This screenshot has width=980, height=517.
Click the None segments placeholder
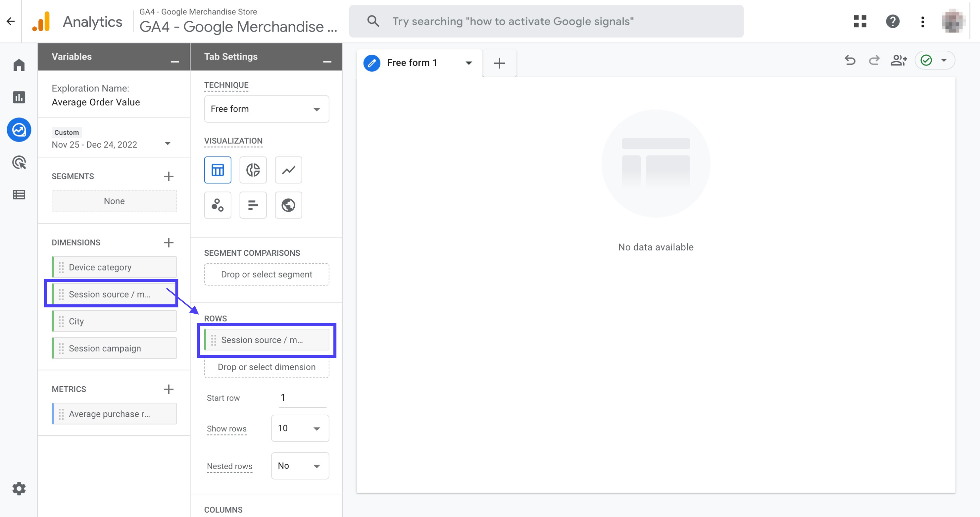coord(114,201)
